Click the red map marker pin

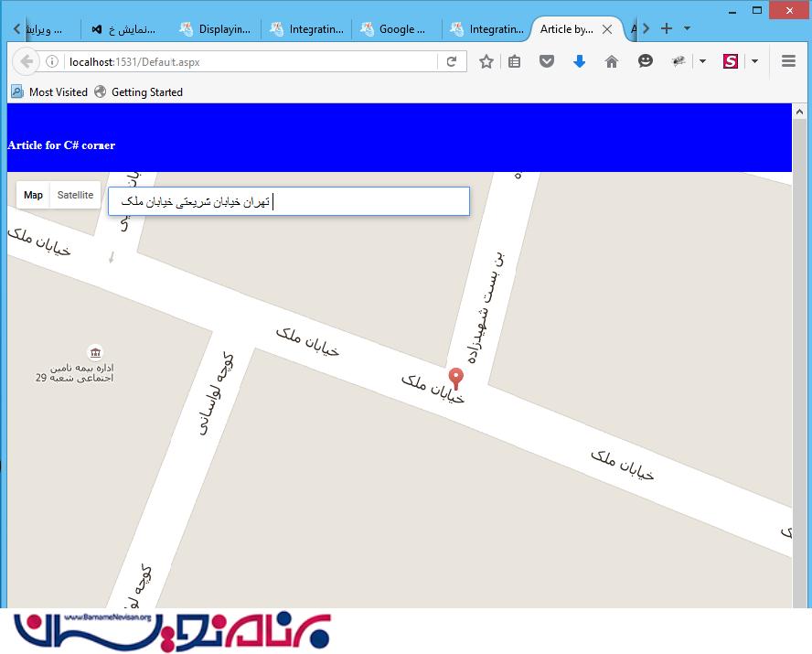[x=455, y=378]
